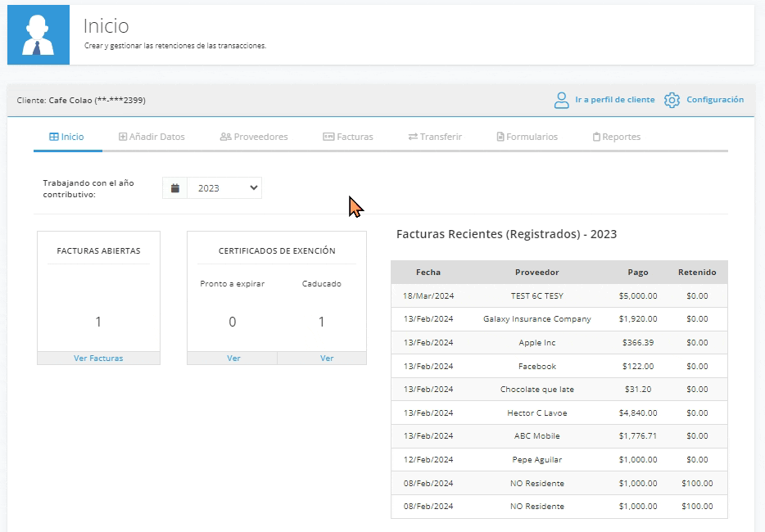Open Ir a perfil de cliente link
The image size is (765, 532).
(615, 100)
